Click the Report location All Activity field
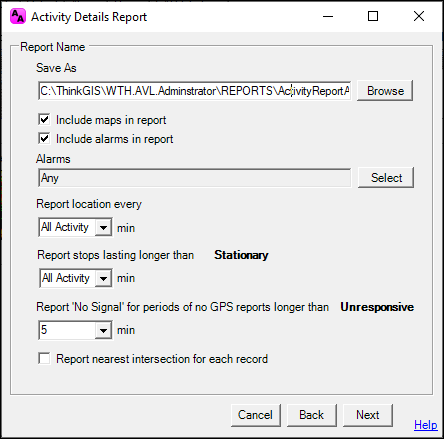The image size is (444, 439). click(x=67, y=228)
